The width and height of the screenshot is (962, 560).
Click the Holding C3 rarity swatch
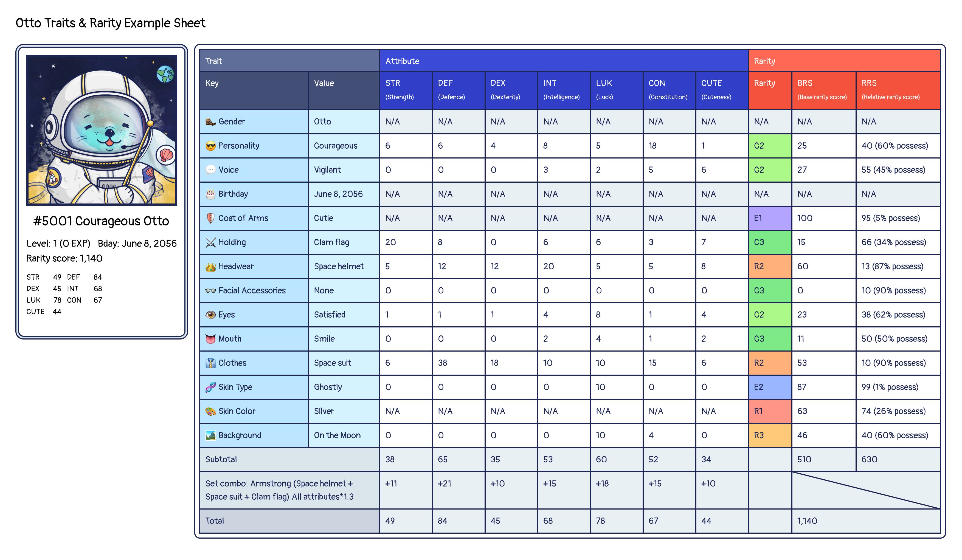[770, 242]
